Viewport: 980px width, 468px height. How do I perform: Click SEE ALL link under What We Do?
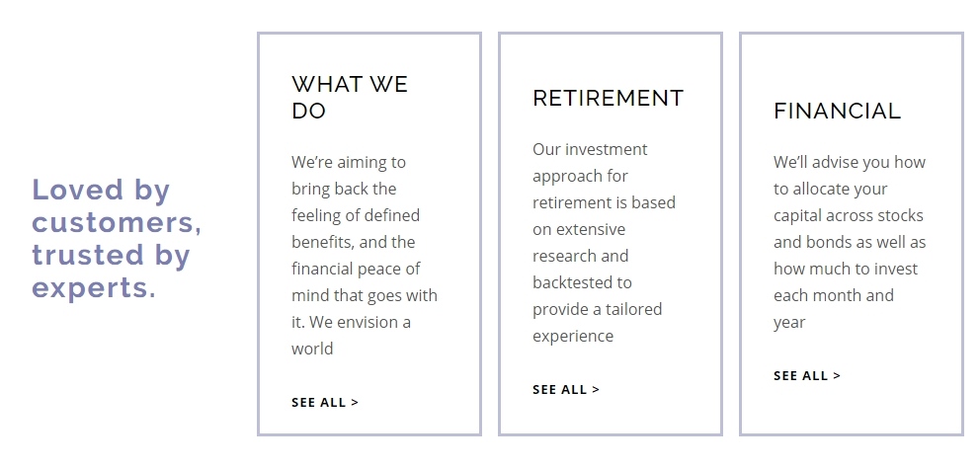[324, 403]
